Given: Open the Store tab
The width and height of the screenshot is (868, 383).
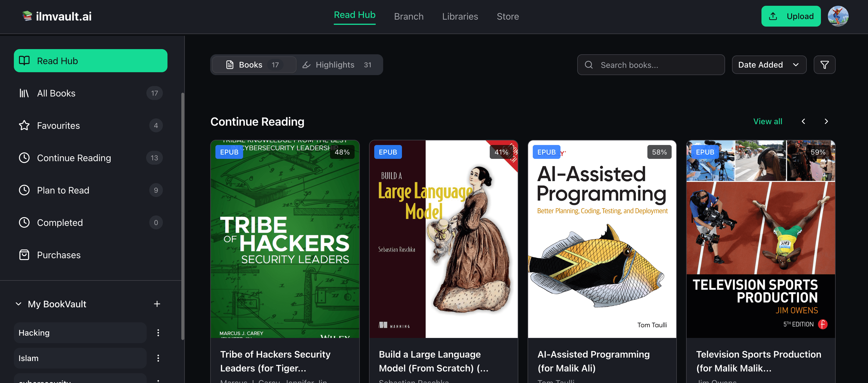Looking at the screenshot, I should 508,16.
